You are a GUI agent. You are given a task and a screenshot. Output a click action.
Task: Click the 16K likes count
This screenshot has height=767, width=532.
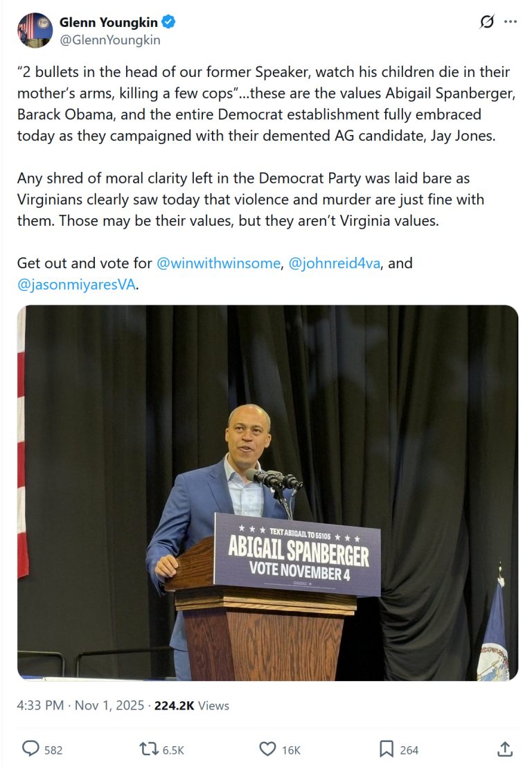(x=291, y=750)
